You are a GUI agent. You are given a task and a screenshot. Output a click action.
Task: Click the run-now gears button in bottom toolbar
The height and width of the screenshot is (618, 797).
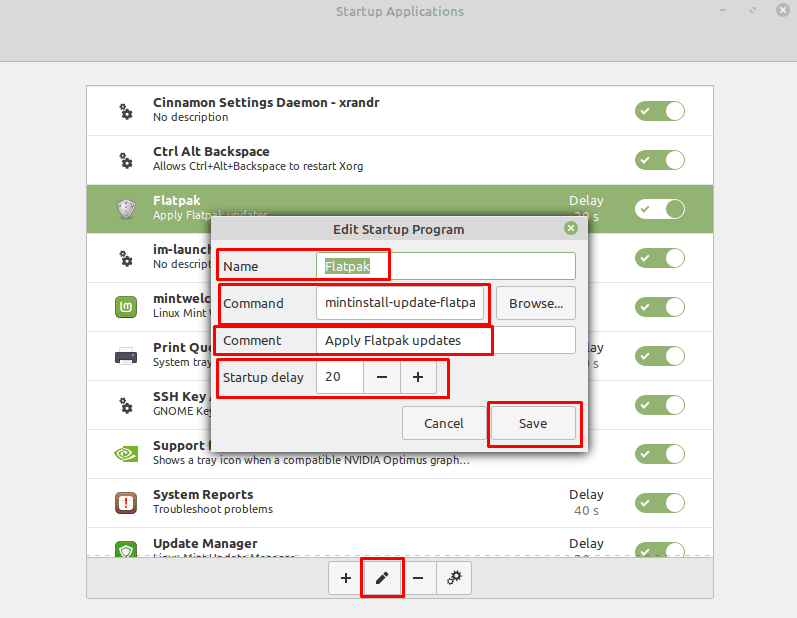pos(454,578)
